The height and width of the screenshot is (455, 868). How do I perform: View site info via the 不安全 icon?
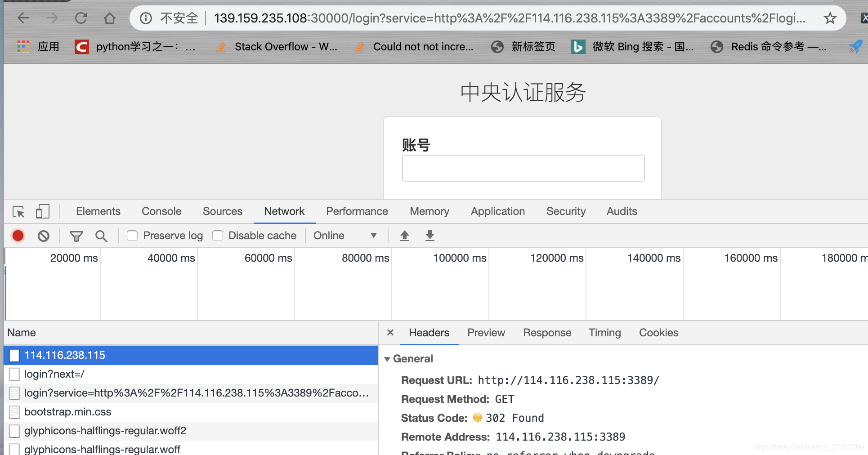[x=146, y=18]
